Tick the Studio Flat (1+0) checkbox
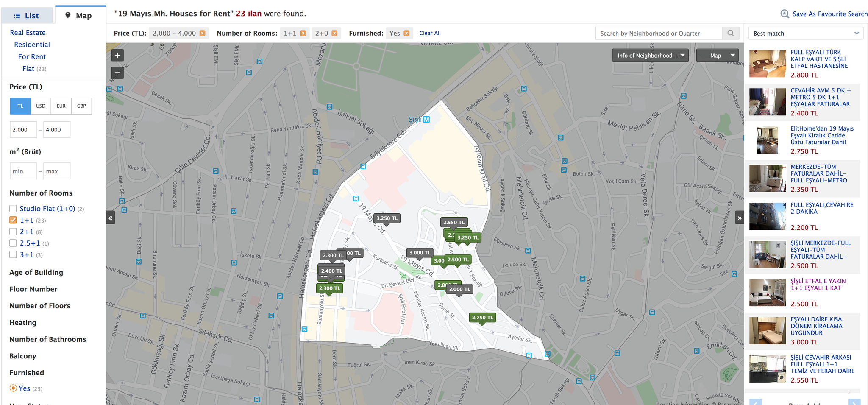 pos(13,209)
